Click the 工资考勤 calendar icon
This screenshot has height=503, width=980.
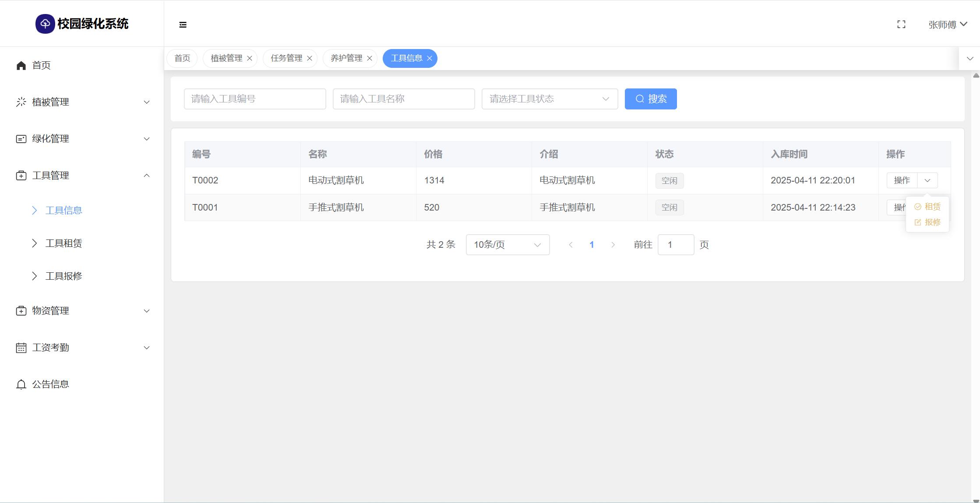coord(21,348)
